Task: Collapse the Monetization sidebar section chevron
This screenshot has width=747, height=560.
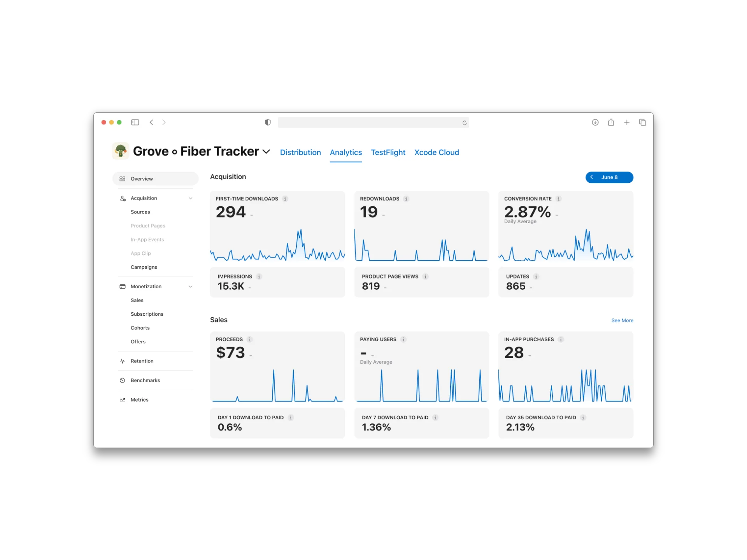Action: (191, 287)
